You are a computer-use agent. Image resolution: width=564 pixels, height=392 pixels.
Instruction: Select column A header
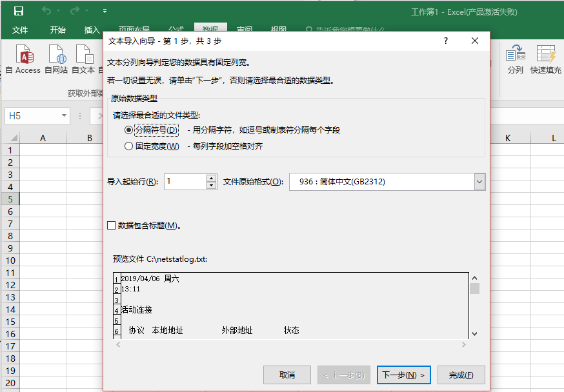[43, 138]
